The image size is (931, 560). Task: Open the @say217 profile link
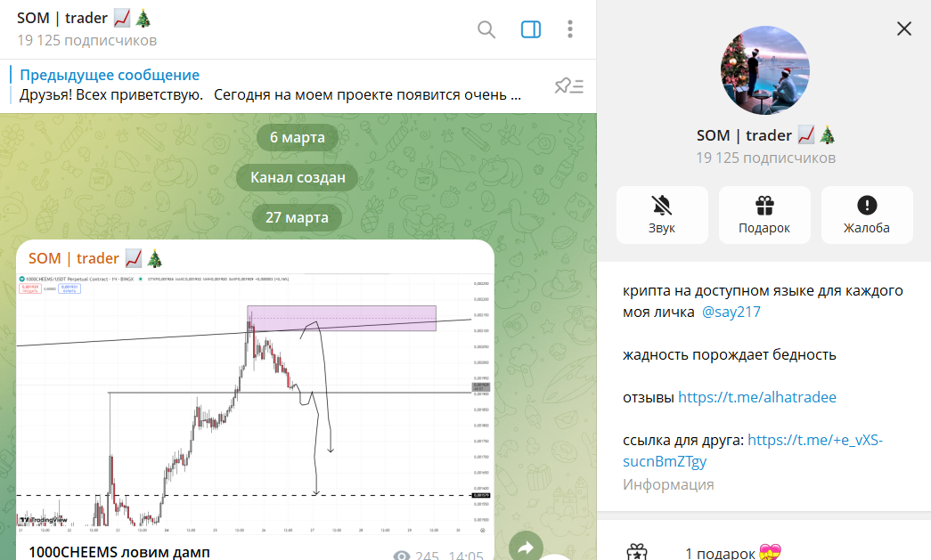(x=731, y=312)
